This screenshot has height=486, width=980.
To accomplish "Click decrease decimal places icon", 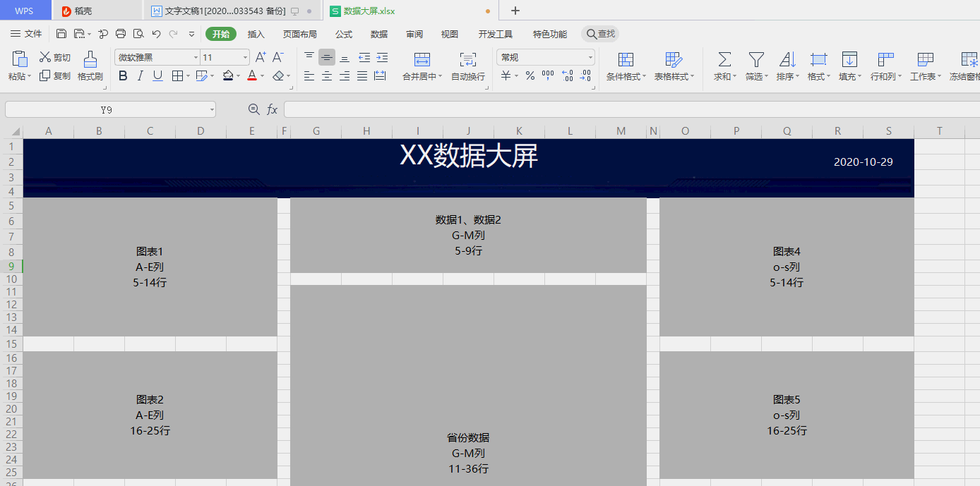I will 585,75.
